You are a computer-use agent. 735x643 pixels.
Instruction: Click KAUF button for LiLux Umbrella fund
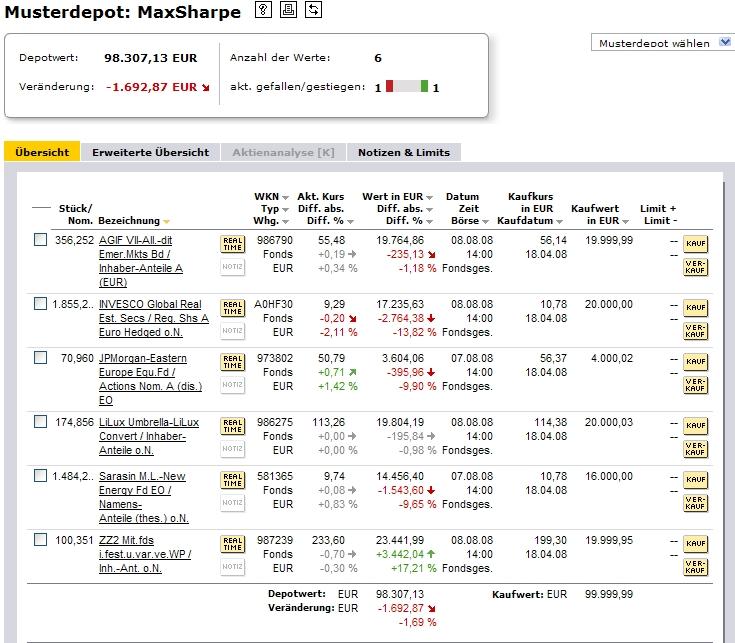pos(694,425)
